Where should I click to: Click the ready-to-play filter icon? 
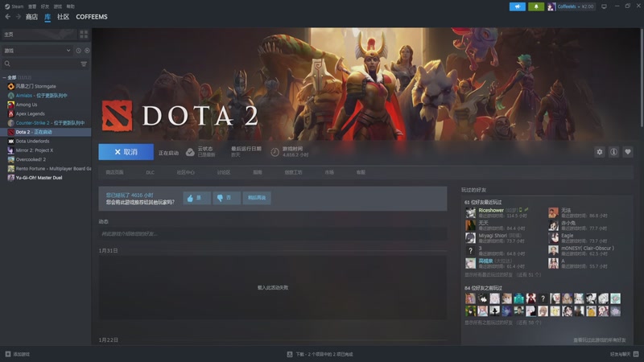(x=87, y=51)
